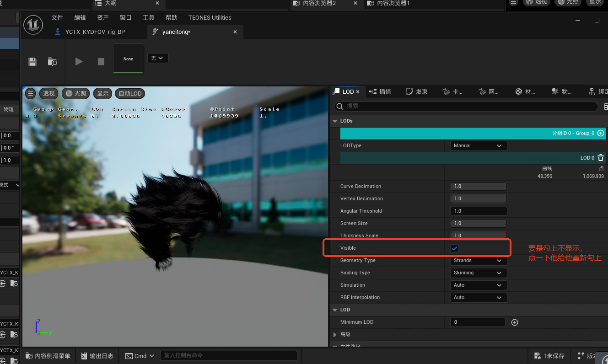Viewport: 608px width, 364px height.
Task: Click the 输出日志 output log button
Action: pos(97,356)
